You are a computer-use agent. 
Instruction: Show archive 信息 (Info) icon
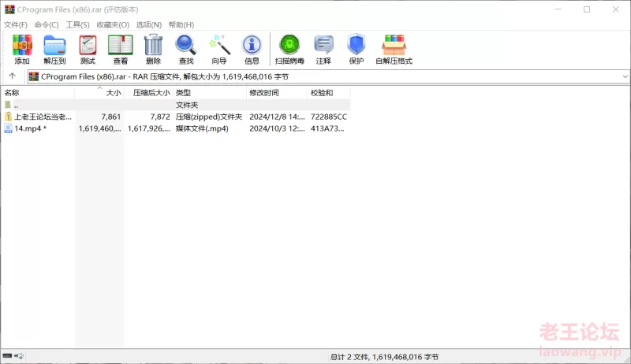(x=252, y=45)
